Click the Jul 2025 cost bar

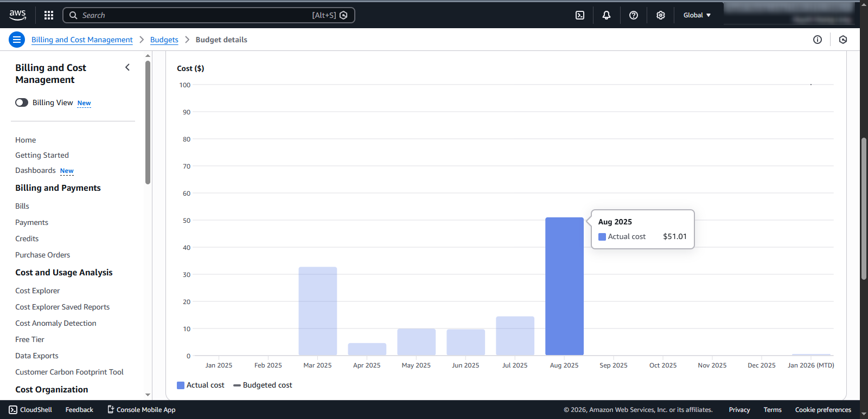pyautogui.click(x=515, y=336)
